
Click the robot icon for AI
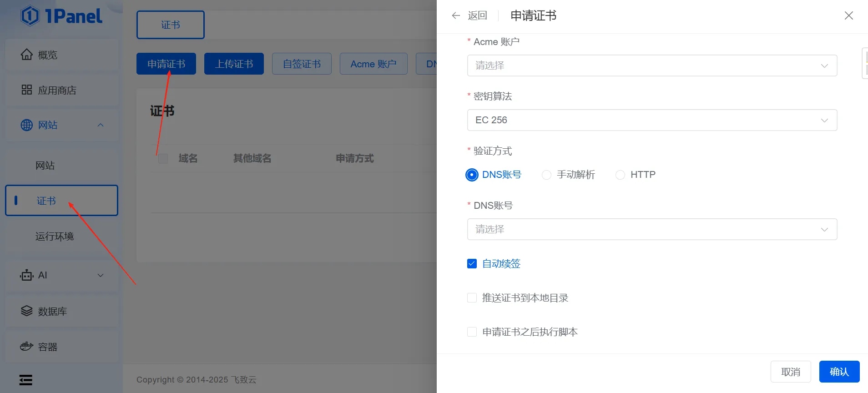pos(27,275)
